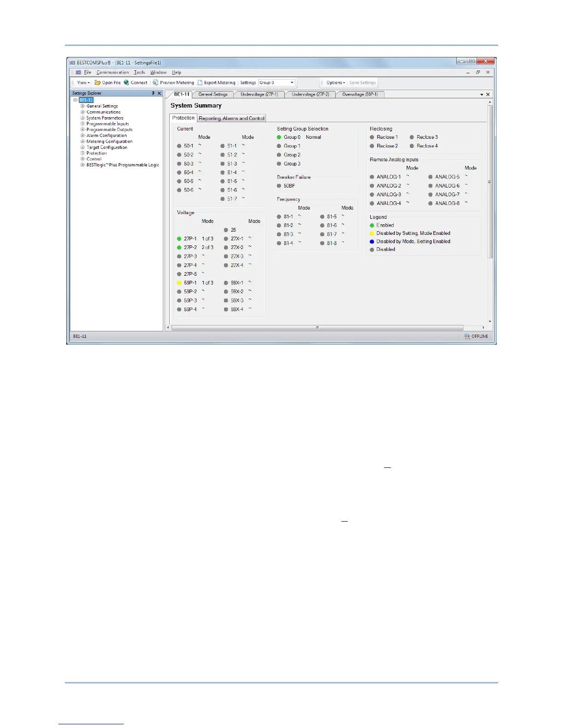Switch to the General Settings tab

[213, 95]
